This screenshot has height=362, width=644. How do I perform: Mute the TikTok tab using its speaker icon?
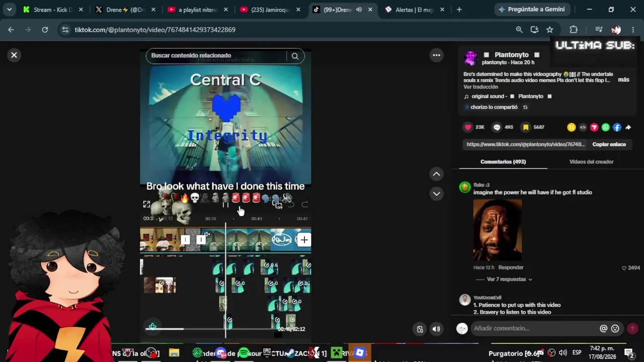click(359, 10)
